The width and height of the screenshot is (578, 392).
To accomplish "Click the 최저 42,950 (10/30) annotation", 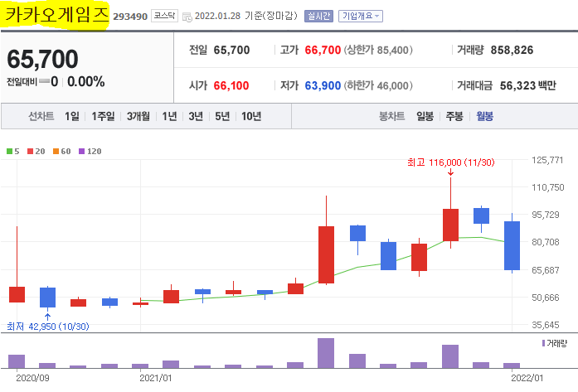I will tap(48, 327).
